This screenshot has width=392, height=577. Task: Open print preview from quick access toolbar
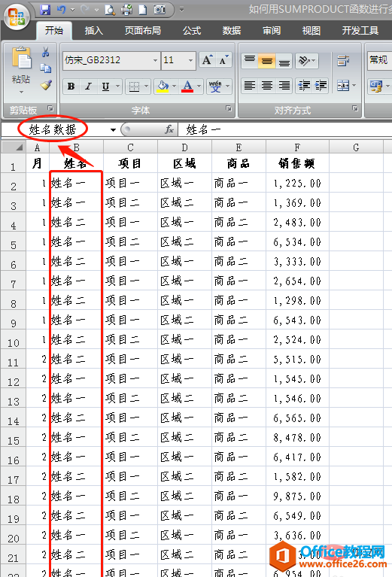110,10
